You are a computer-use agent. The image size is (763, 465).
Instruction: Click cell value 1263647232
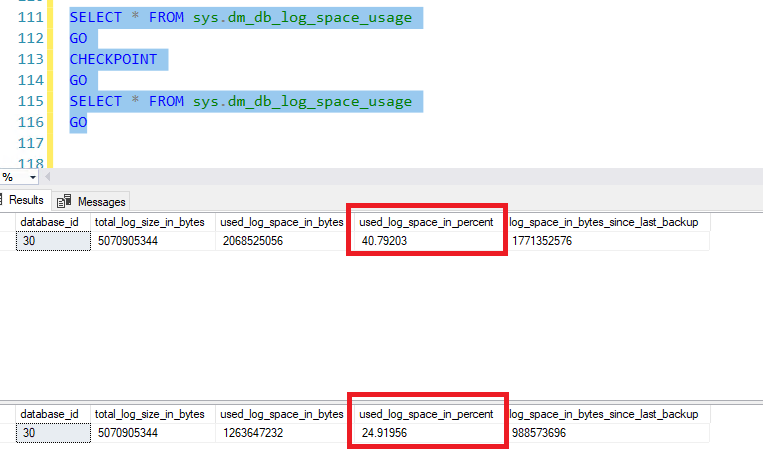253,433
